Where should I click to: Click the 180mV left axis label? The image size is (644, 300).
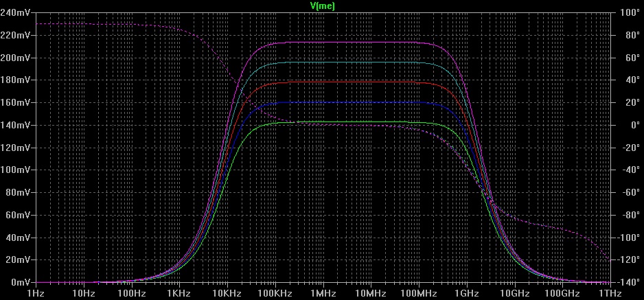pos(15,80)
